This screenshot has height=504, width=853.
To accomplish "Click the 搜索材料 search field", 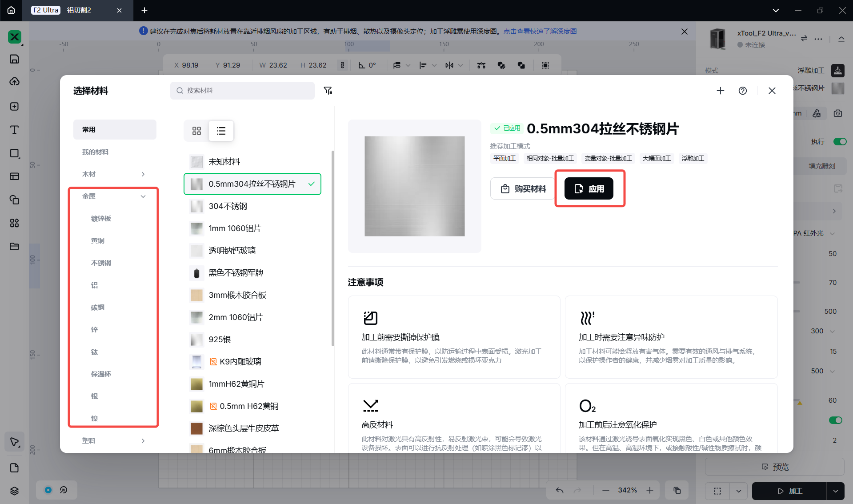I will click(242, 90).
